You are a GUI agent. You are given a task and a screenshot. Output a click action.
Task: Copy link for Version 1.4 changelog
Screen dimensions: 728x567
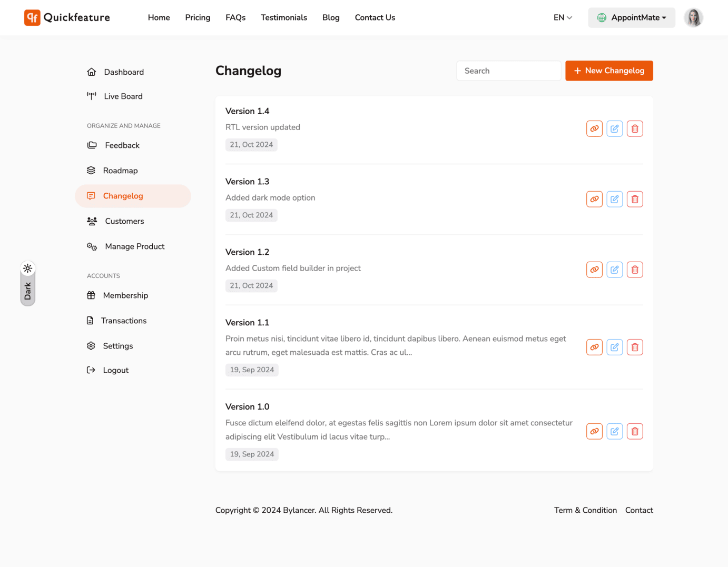click(594, 128)
